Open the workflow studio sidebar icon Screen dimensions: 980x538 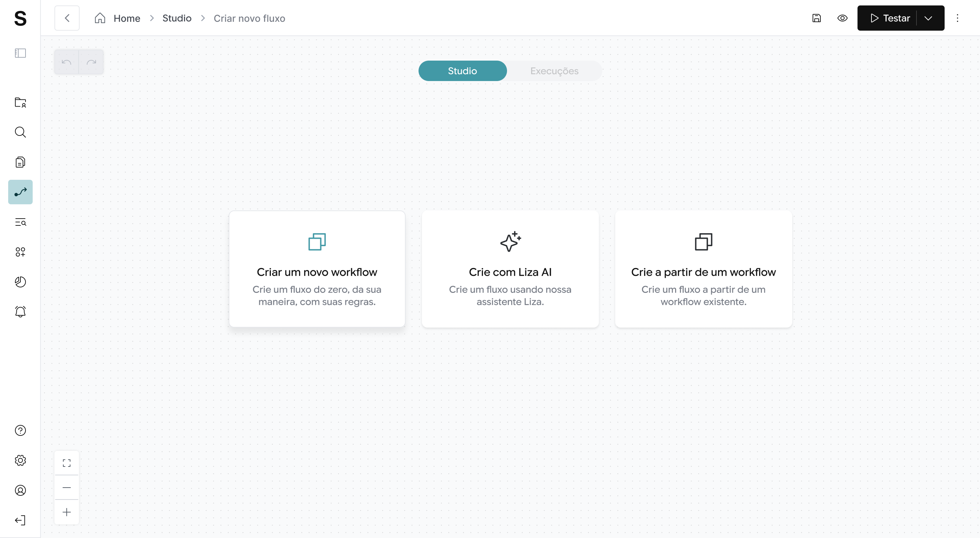click(20, 192)
